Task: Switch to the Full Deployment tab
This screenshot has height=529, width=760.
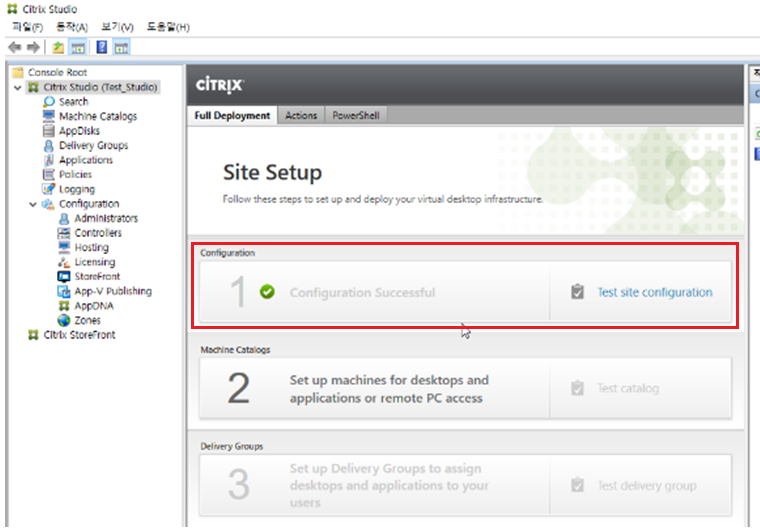Action: (232, 115)
